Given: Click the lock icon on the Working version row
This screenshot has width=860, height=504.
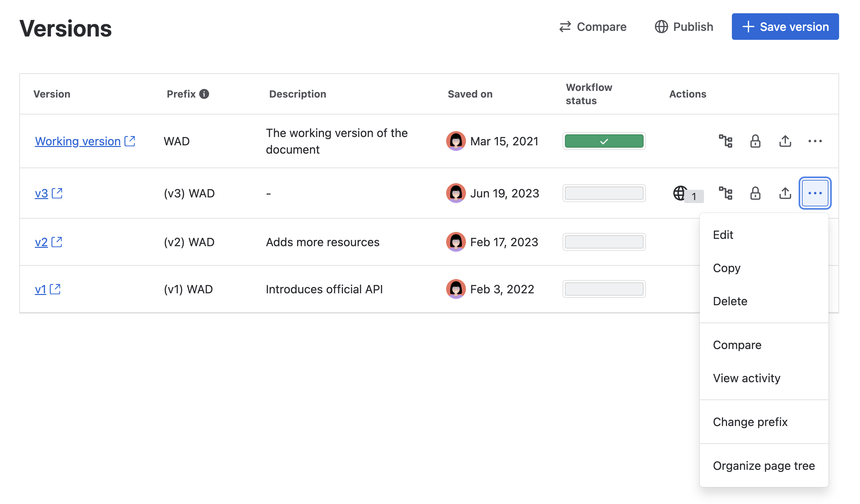Looking at the screenshot, I should 755,141.
